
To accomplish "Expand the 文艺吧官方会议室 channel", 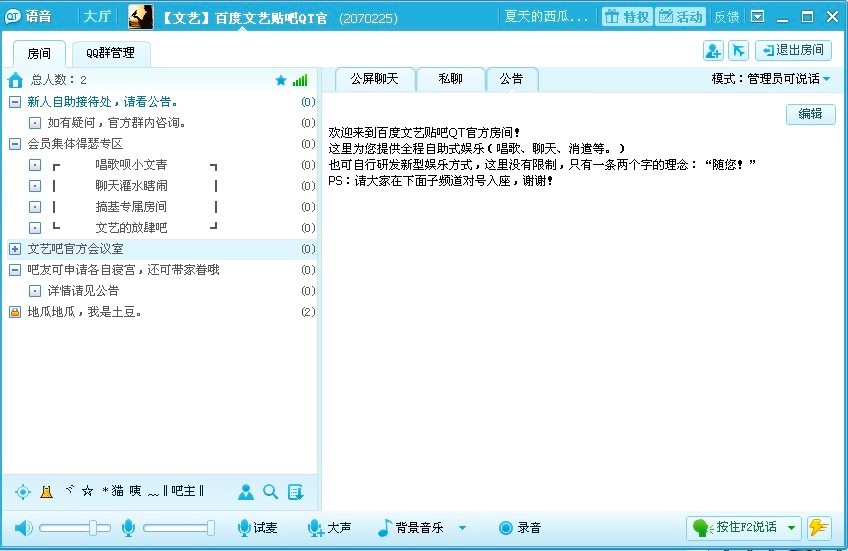I will click(x=15, y=249).
